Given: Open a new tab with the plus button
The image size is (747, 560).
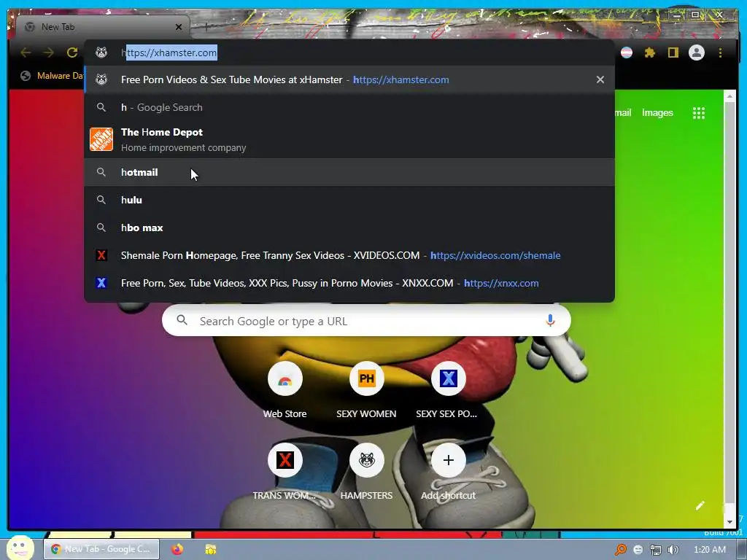Looking at the screenshot, I should click(206, 27).
